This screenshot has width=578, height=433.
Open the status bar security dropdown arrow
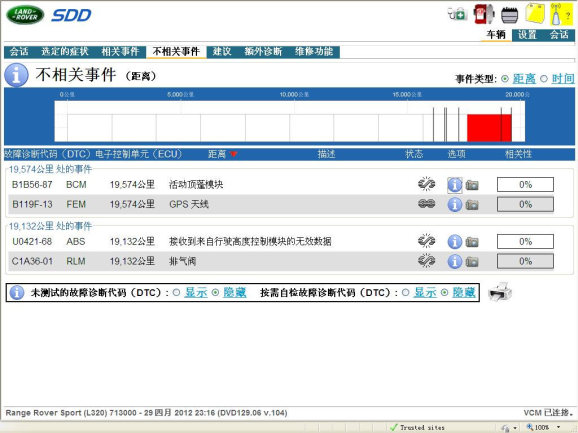tap(515, 428)
